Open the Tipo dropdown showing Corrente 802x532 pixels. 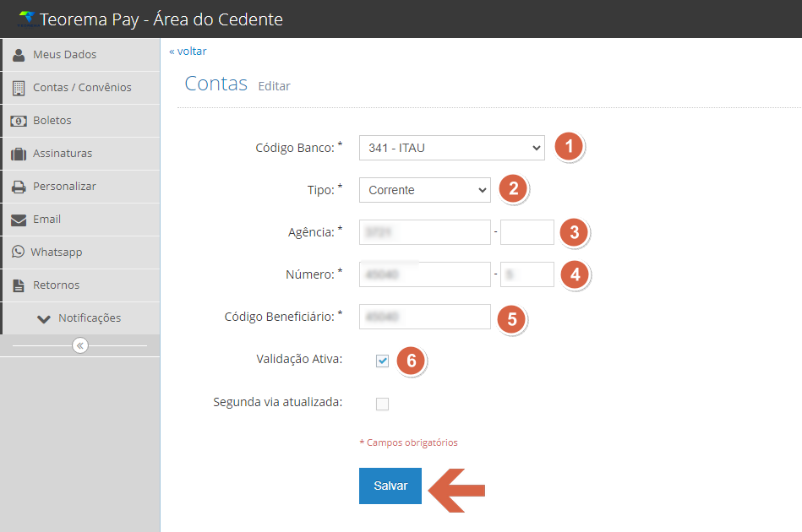click(424, 190)
